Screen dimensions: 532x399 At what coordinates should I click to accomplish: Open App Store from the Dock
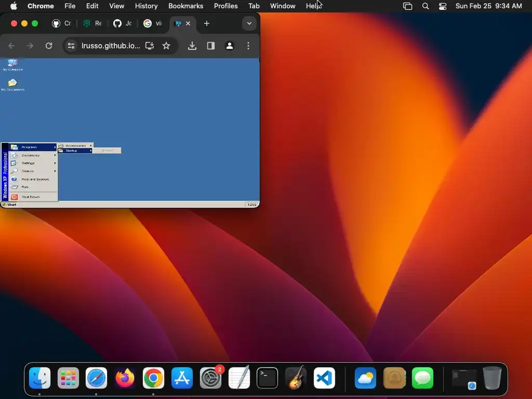pos(182,378)
